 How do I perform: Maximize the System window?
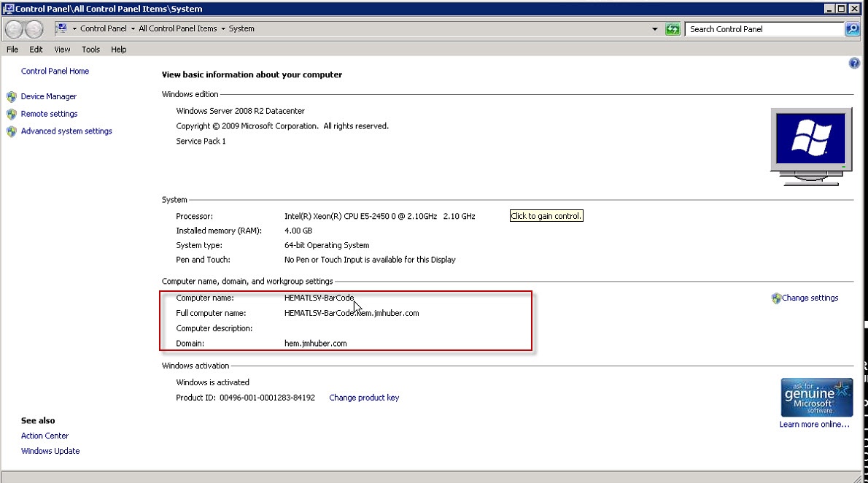(x=841, y=8)
